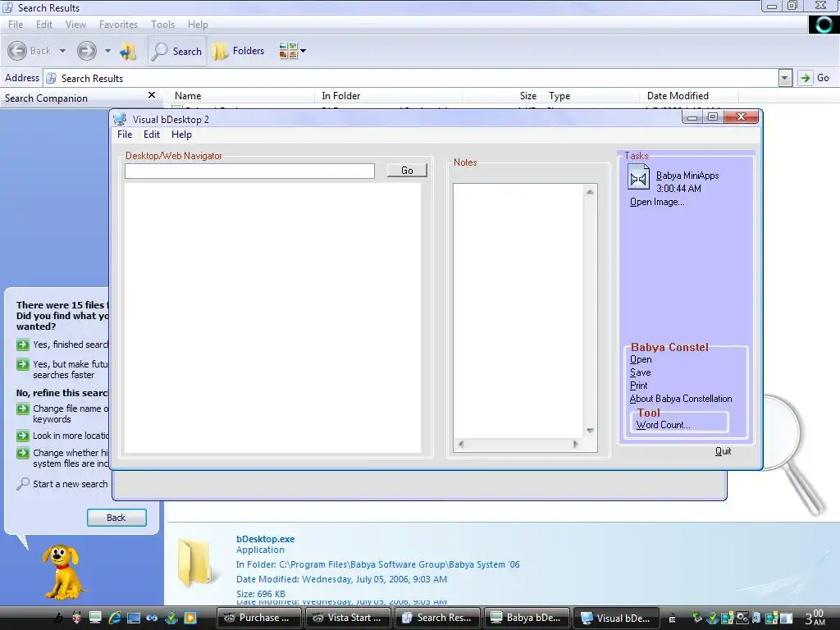The image size is (840, 630).
Task: Click the 'Start a new search' link
Action: (x=71, y=484)
